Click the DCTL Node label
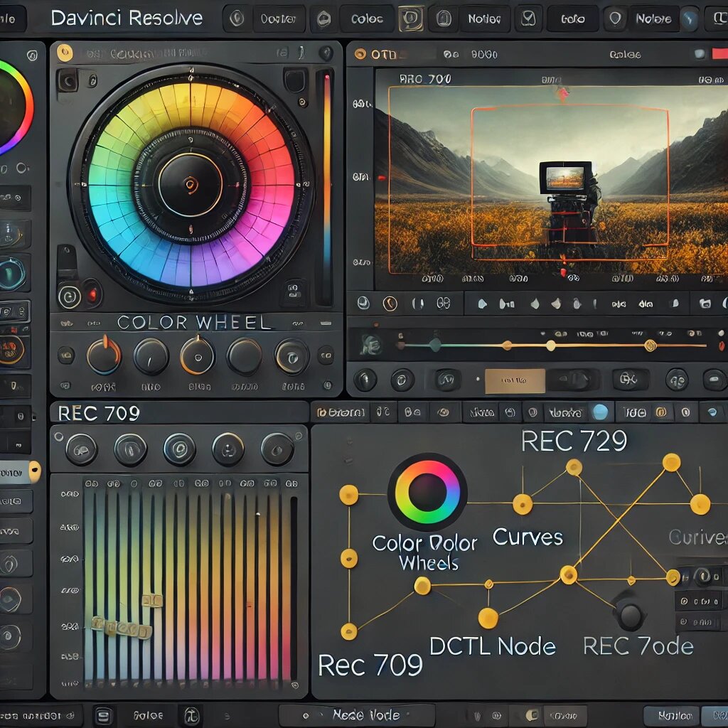 pos(493,646)
